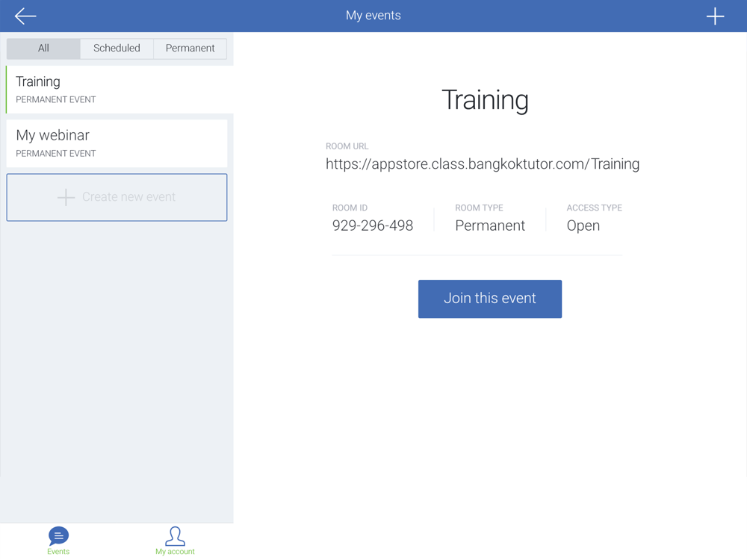Click the ROOM URL label

tap(347, 146)
